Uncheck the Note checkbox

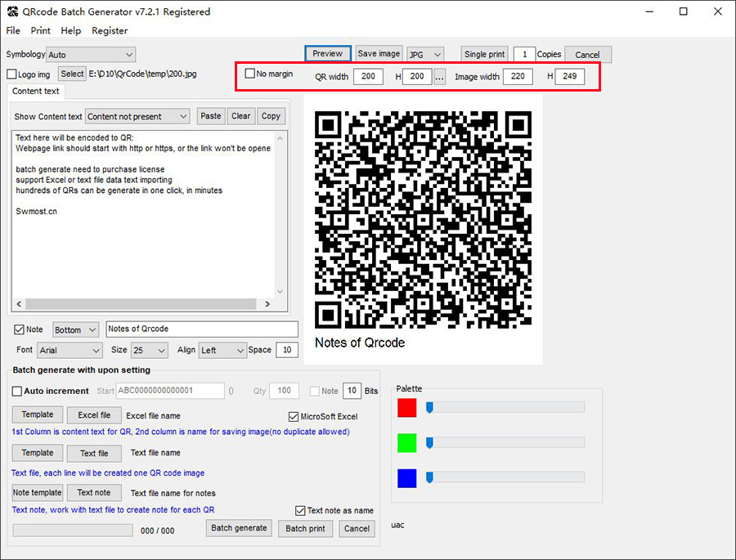tap(20, 329)
